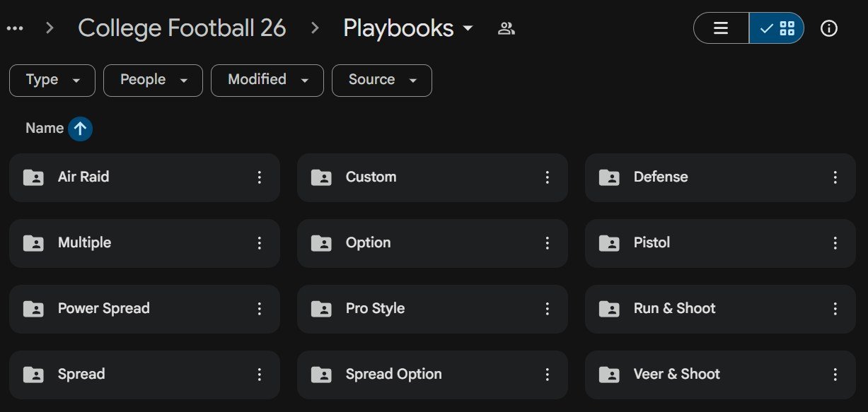Viewport: 868px width, 412px height.
Task: Click the shared people icon next to Playbooks
Action: click(506, 28)
